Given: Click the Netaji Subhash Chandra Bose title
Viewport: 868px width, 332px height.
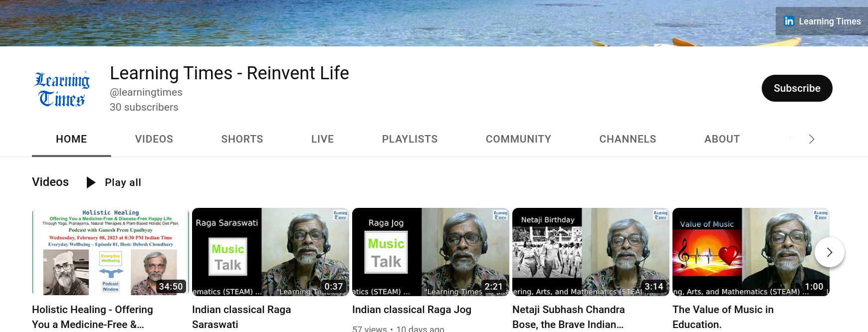Looking at the screenshot, I should (x=569, y=317).
